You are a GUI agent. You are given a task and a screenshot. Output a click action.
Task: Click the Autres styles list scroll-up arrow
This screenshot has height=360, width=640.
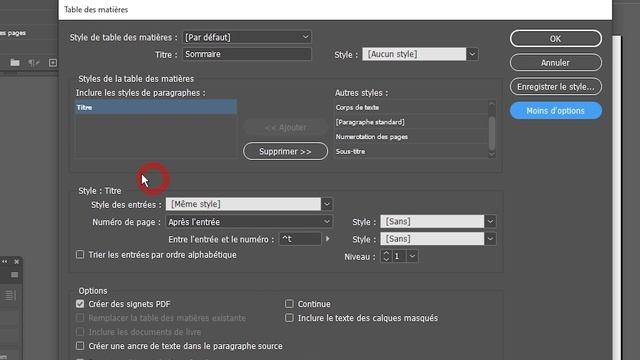[x=492, y=104]
